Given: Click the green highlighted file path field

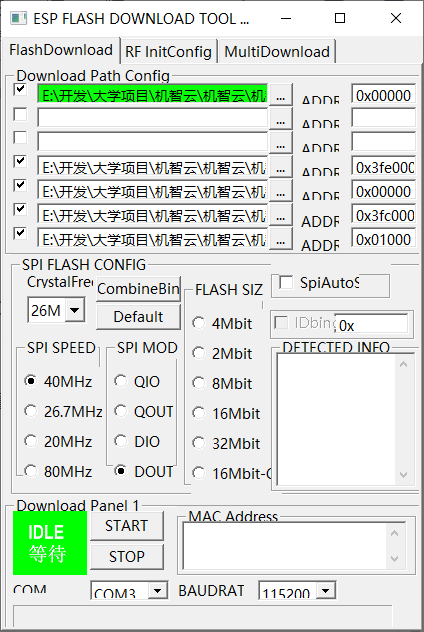Looking at the screenshot, I should pyautogui.click(x=152, y=94).
